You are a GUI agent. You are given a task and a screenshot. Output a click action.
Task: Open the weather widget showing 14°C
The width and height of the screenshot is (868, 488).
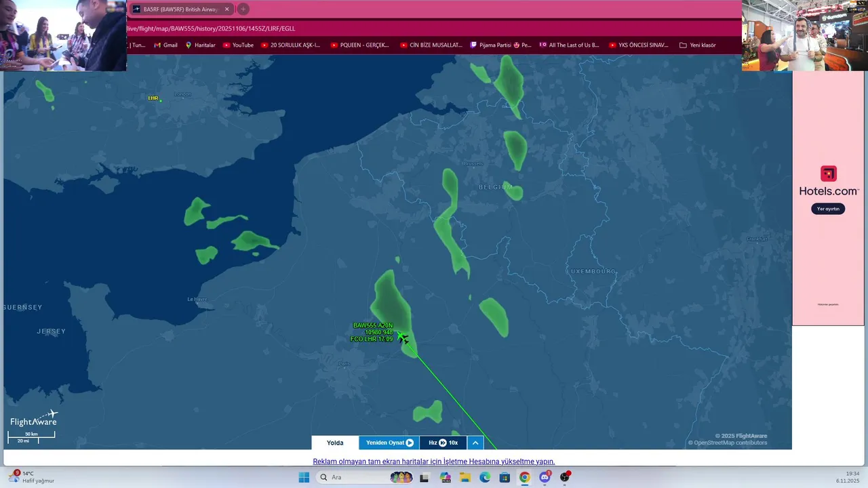(x=31, y=477)
